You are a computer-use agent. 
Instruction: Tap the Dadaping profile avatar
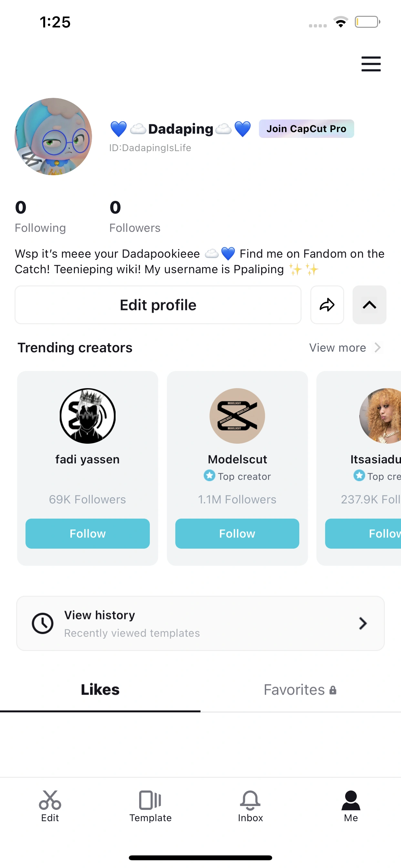coord(53,137)
